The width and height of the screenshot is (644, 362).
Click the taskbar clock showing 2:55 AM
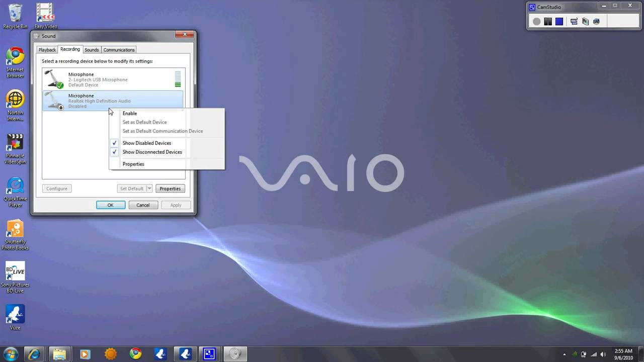[x=623, y=354]
